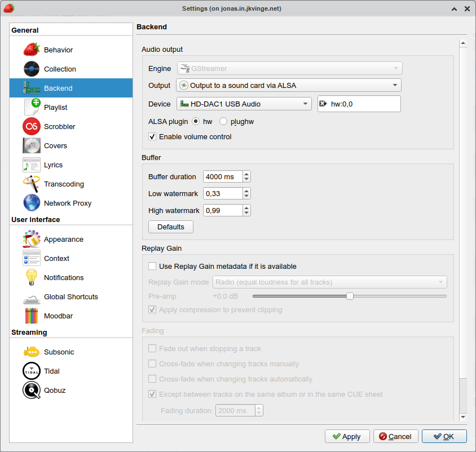This screenshot has width=476, height=452.
Task: Adjust the Pre-amp slider handle
Action: point(349,295)
